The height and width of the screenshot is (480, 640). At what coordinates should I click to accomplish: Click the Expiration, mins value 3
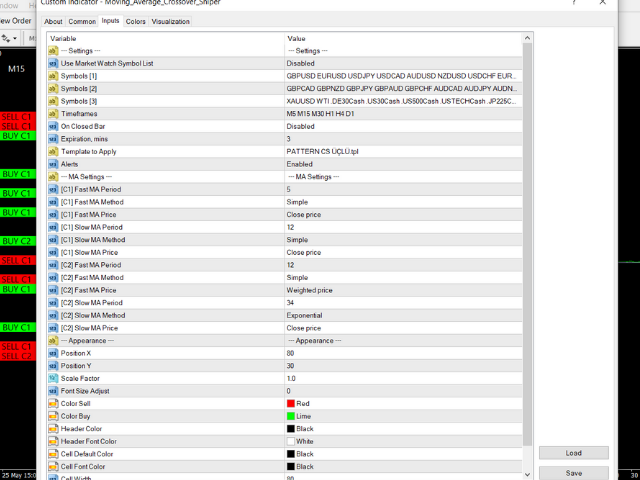[x=403, y=139]
